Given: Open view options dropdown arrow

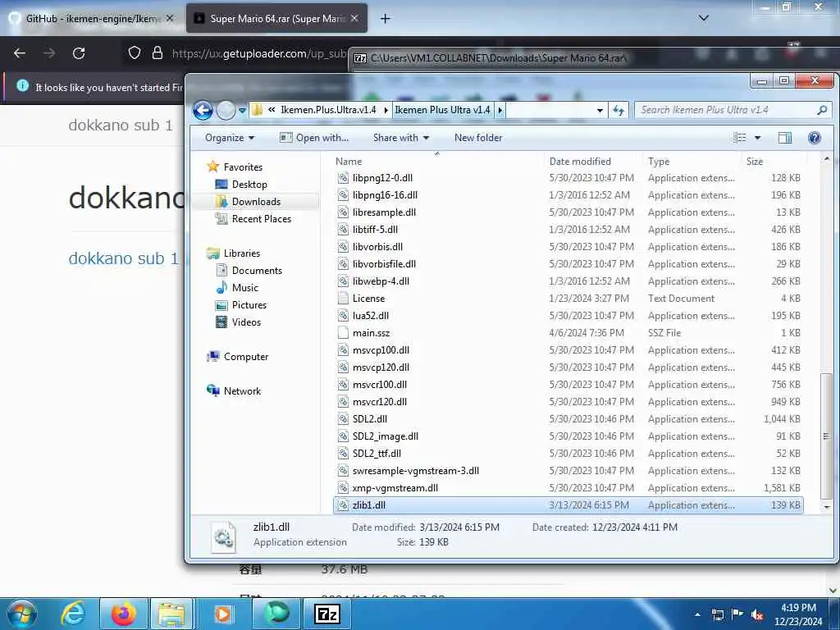Looking at the screenshot, I should tap(757, 138).
